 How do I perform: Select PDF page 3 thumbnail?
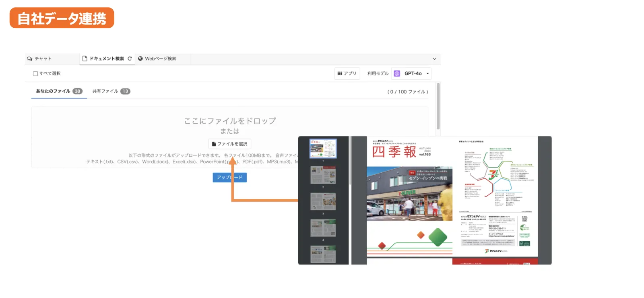coord(323,201)
